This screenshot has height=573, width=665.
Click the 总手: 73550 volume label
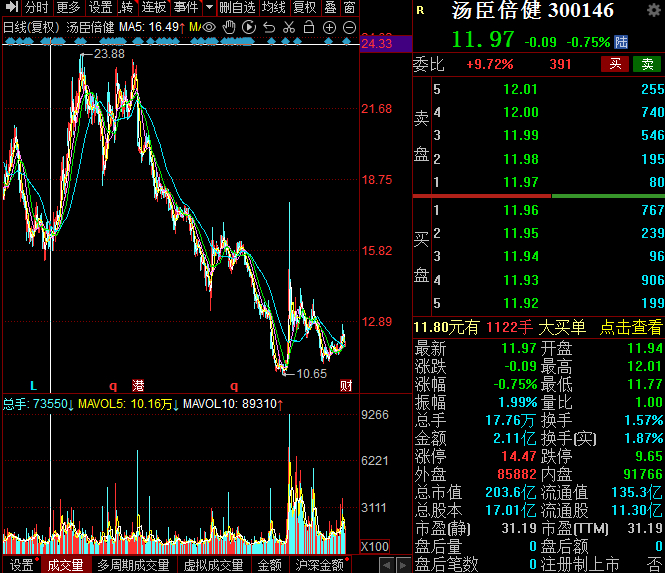[x=38, y=404]
